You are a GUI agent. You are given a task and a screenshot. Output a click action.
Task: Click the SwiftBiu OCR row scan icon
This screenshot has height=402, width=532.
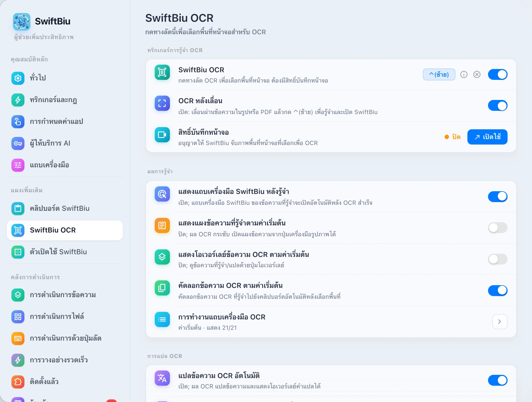click(162, 72)
